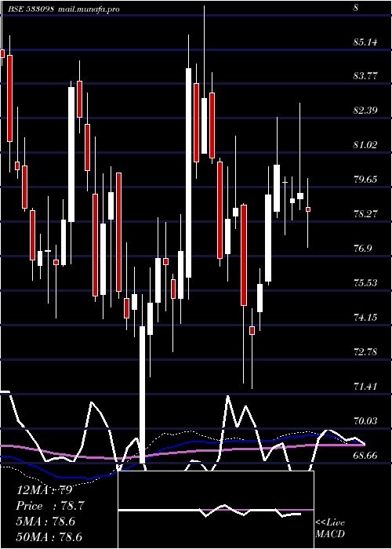
Task: Select the 75.53 price axis label
Action: tap(365, 282)
